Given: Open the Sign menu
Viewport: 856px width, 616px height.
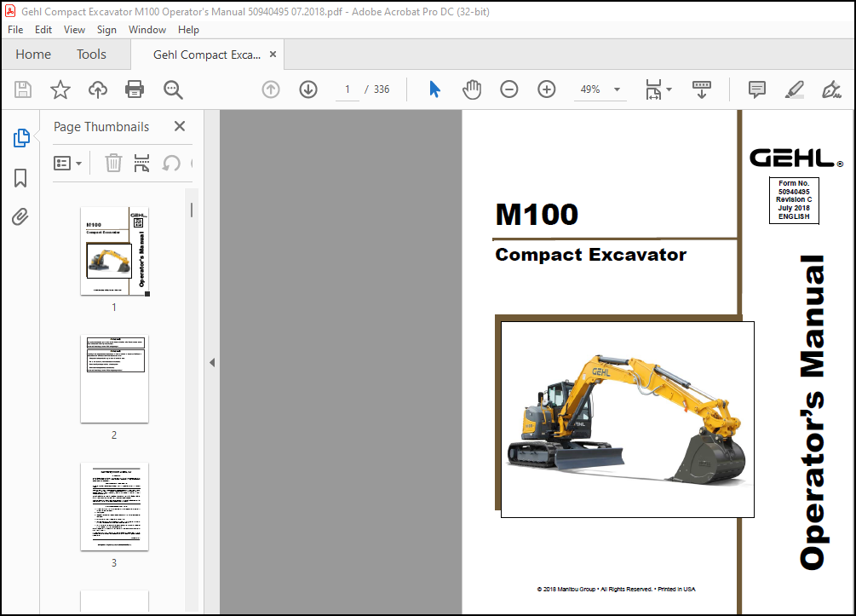Looking at the screenshot, I should tap(106, 30).
